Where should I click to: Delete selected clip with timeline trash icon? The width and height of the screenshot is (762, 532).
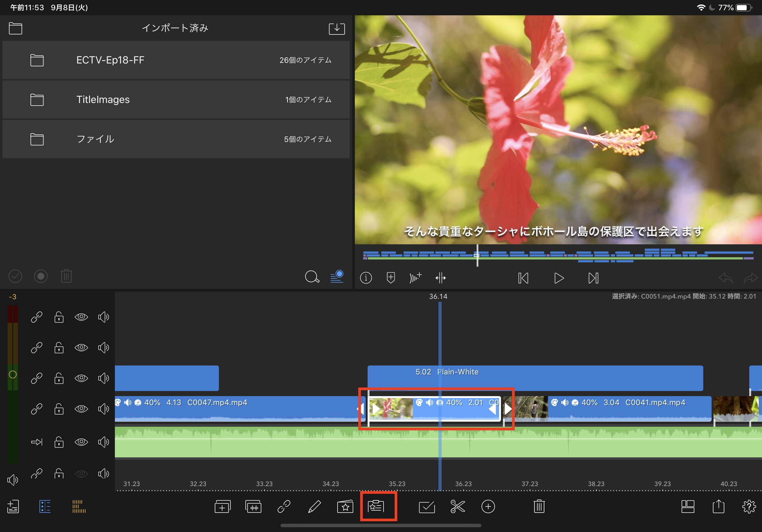(539, 506)
